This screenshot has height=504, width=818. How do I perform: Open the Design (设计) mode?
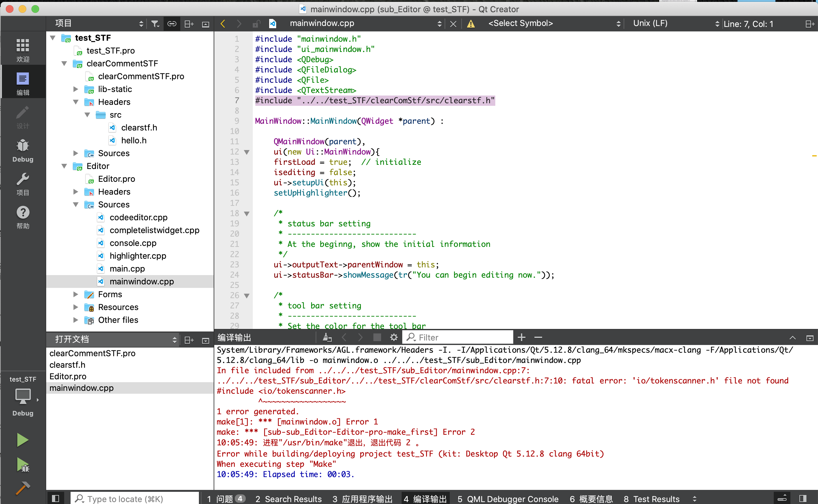pos(23,116)
